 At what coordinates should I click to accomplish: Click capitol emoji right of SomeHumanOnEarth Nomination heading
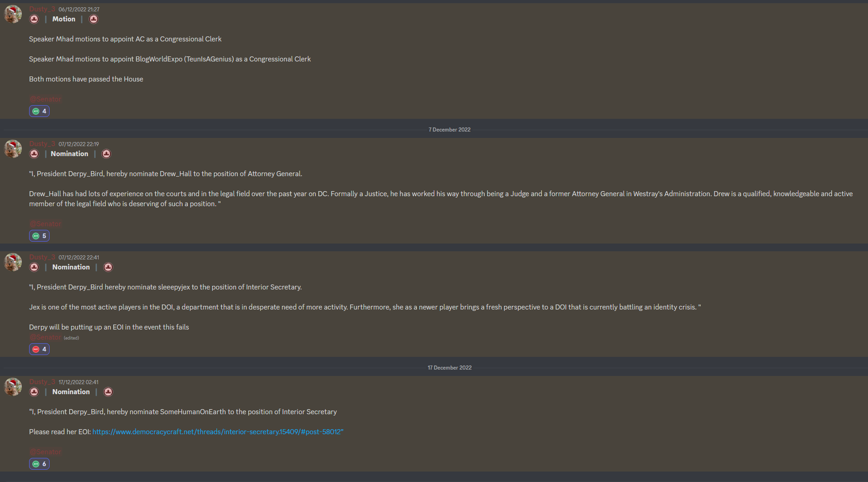(x=108, y=392)
